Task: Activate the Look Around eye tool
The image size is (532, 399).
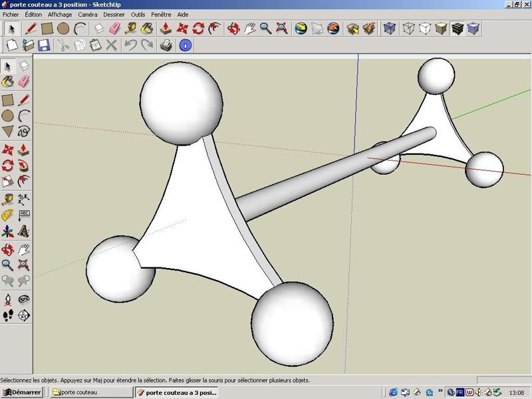Action: tap(23, 299)
